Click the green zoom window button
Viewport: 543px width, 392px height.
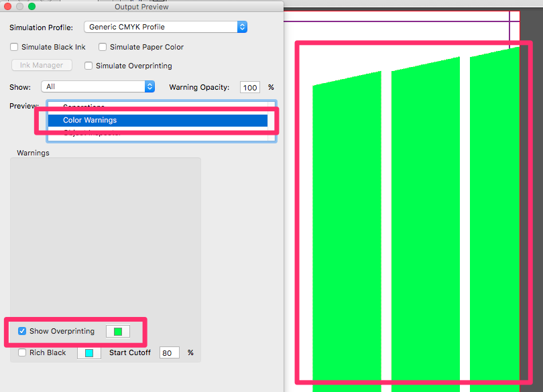click(32, 7)
